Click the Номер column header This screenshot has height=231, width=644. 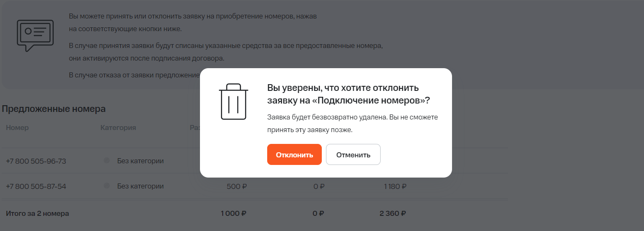point(17,127)
